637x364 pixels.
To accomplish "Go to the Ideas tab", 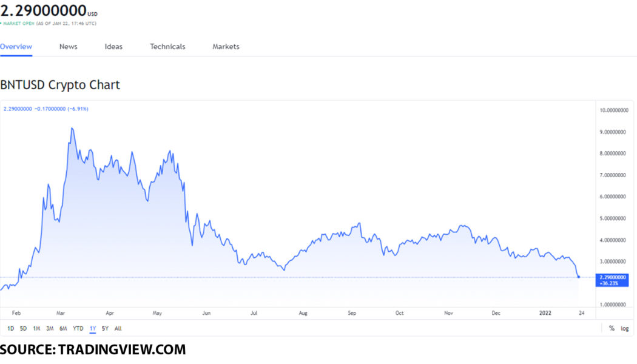I will (113, 47).
